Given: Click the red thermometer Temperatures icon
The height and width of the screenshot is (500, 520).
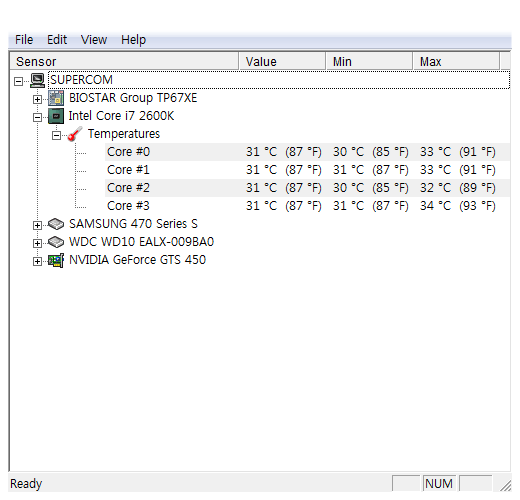Looking at the screenshot, I should 75,134.
